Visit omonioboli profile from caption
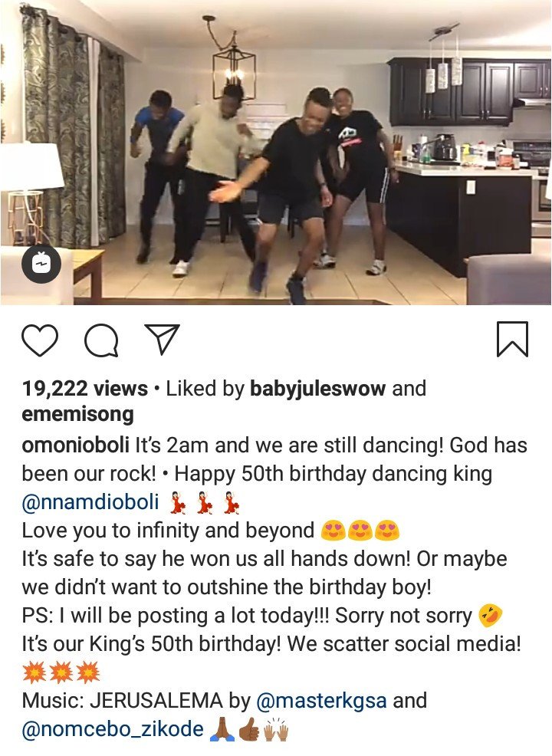This screenshot has width=552, height=756. (x=75, y=445)
